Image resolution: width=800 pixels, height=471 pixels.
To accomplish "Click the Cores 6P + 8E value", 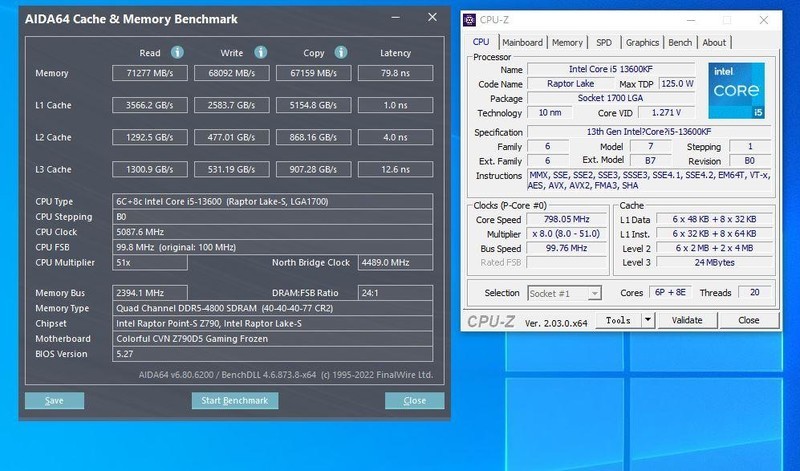I will 670,292.
